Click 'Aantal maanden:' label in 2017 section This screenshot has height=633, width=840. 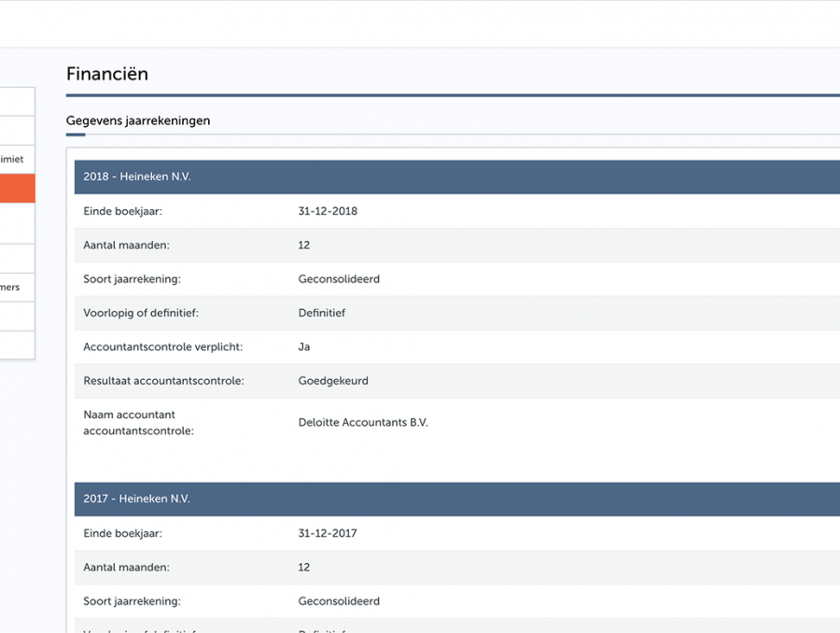[x=126, y=567]
